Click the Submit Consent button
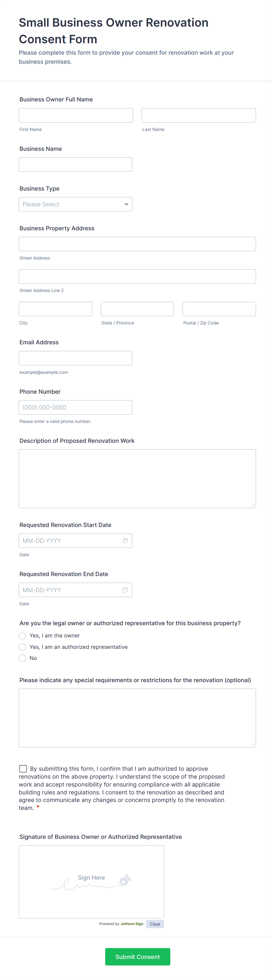The image size is (272, 980). tap(137, 956)
